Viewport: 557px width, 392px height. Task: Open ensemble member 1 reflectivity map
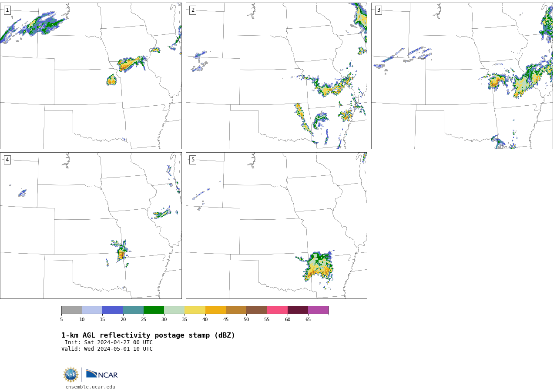pos(91,76)
